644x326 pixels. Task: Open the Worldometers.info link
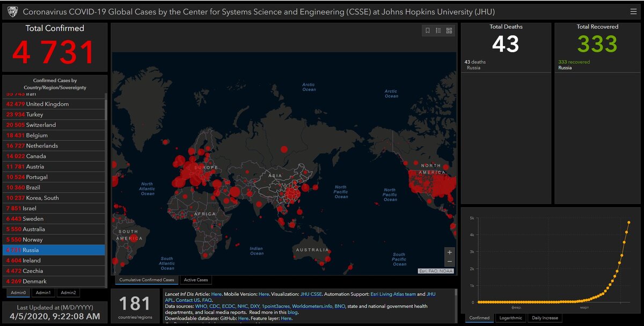(x=312, y=306)
